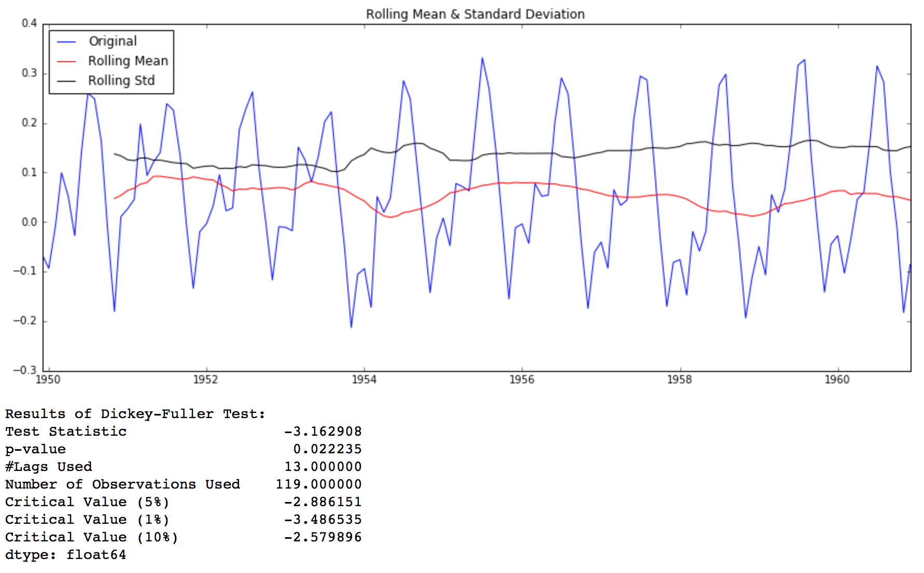Viewport: 924px width, 573px height.
Task: Click the red Rolling Mean legend line sample
Action: [66, 61]
